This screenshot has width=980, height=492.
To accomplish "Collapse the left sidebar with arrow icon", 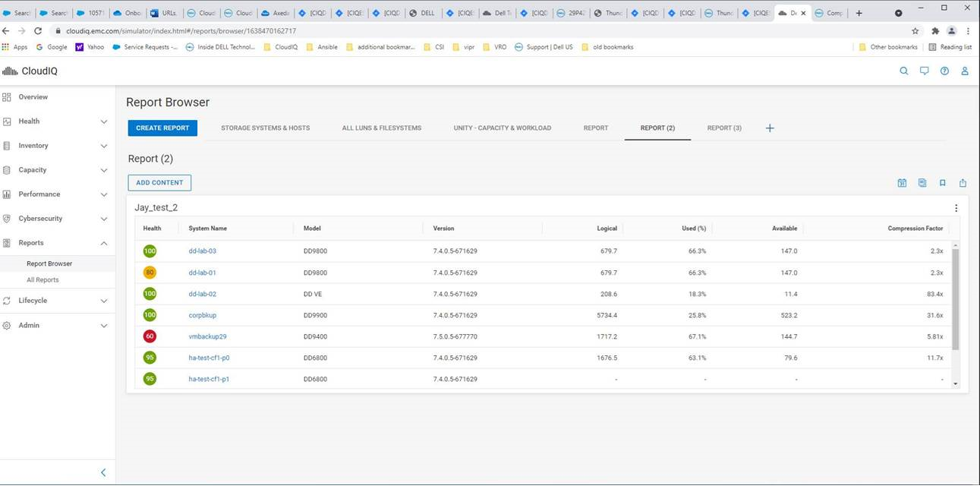I will tap(103, 472).
